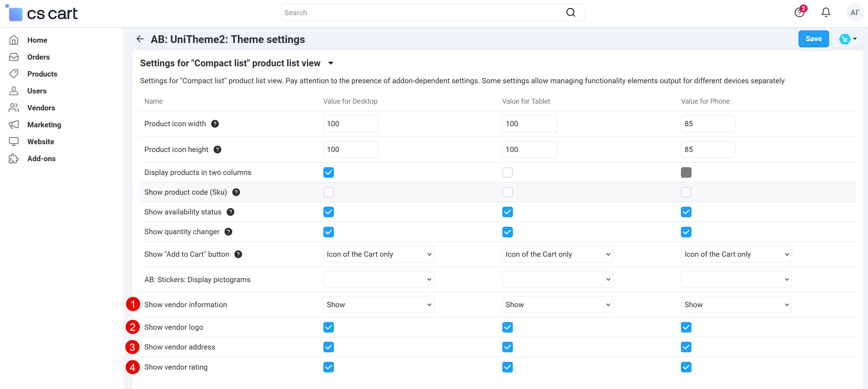868x389 pixels.
Task: Click the back arrow next to Theme settings
Action: (x=140, y=39)
